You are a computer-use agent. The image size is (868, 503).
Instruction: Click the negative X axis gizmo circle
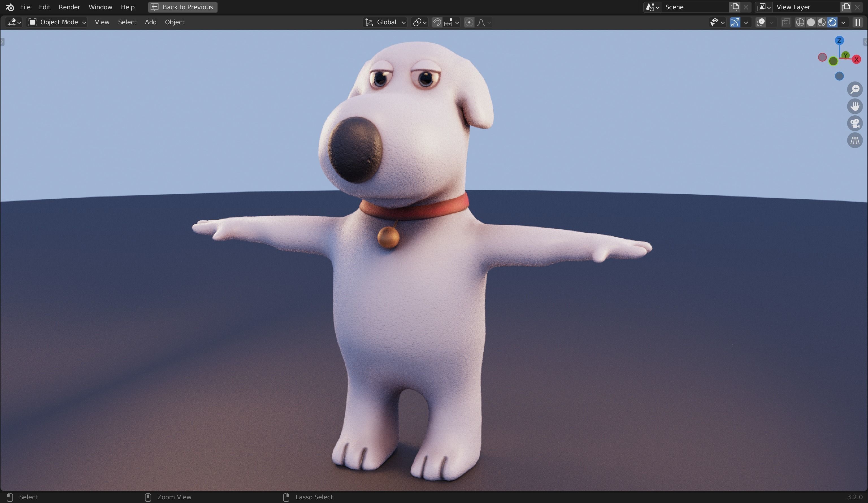pyautogui.click(x=822, y=57)
